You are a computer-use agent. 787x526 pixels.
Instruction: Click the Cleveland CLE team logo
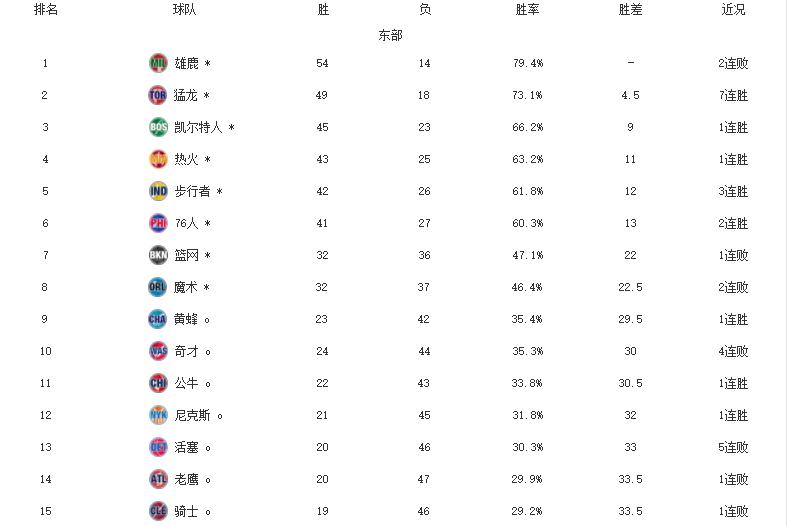[x=158, y=511]
